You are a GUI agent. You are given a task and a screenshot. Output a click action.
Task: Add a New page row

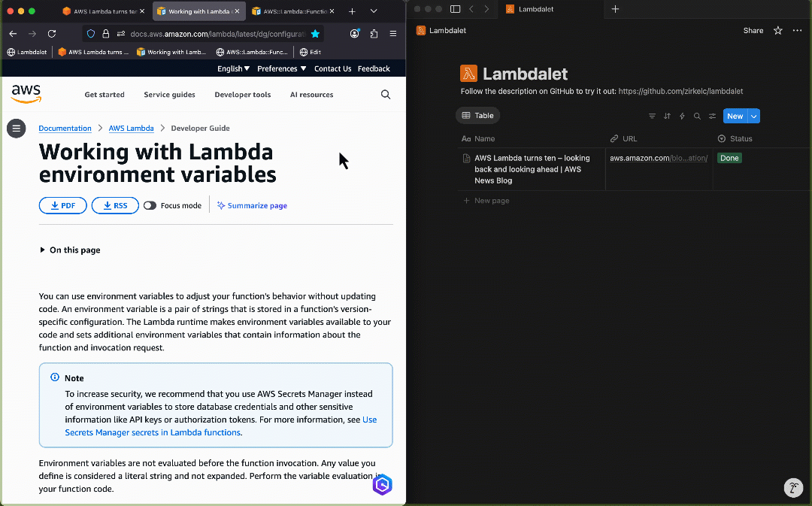pyautogui.click(x=486, y=201)
